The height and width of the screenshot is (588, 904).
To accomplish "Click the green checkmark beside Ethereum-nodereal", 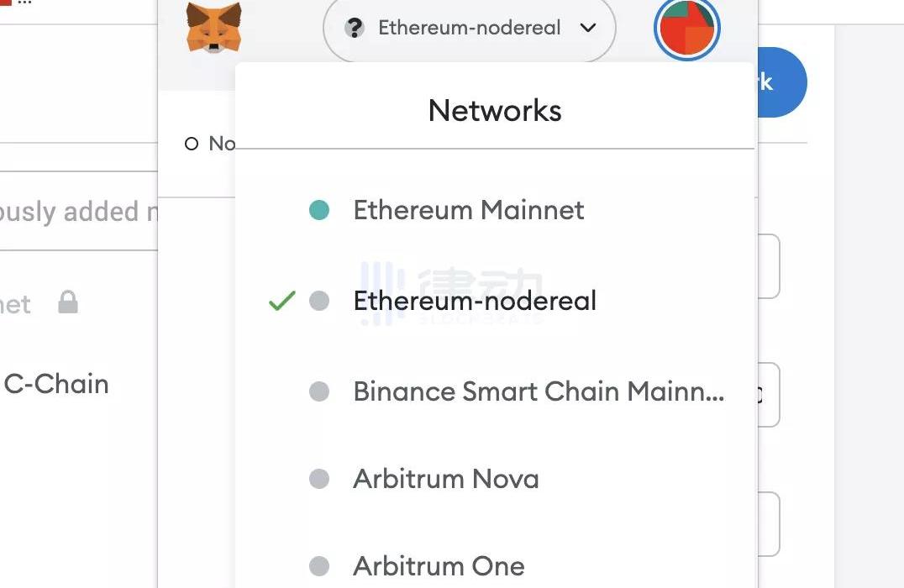I will [x=281, y=301].
